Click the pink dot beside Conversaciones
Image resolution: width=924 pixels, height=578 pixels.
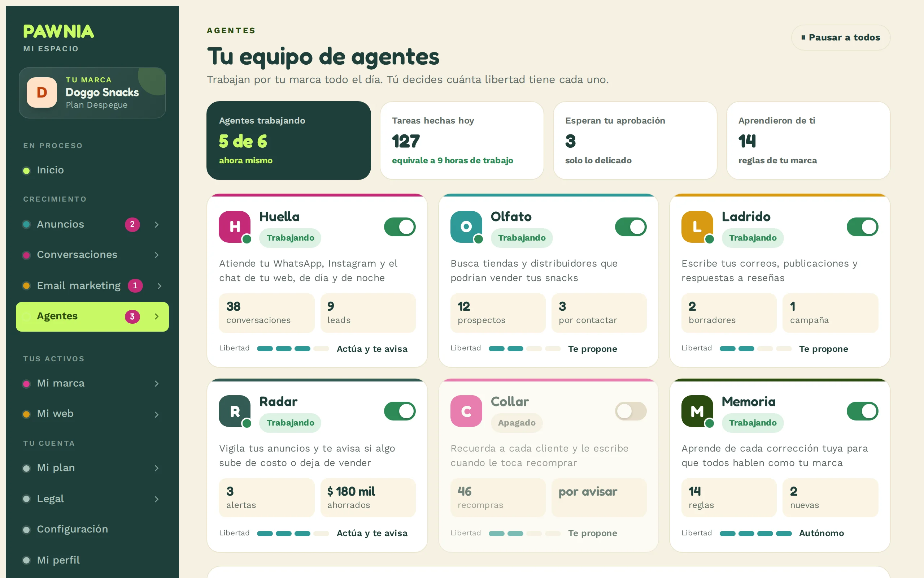coord(26,255)
